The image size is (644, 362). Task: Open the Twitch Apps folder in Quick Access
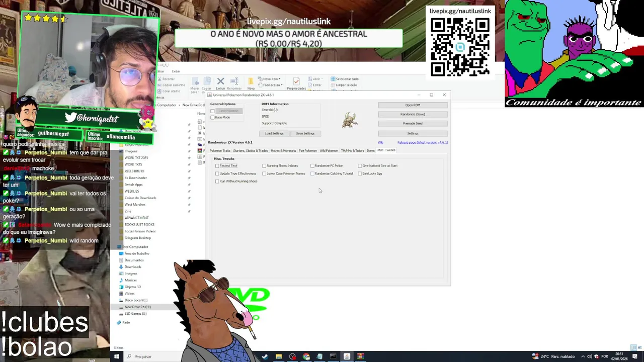pyautogui.click(x=133, y=185)
